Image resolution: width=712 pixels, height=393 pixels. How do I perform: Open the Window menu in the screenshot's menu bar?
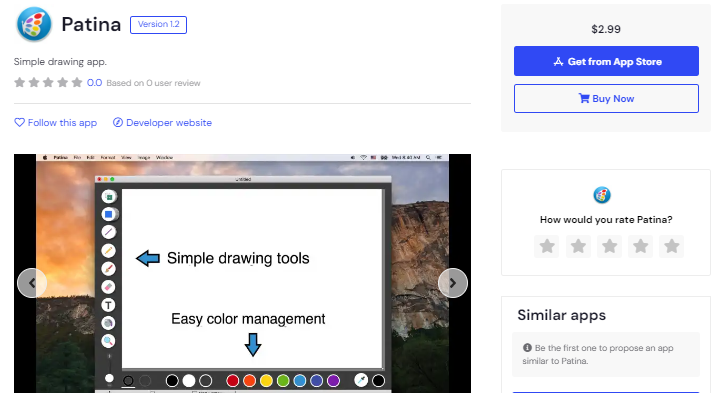tap(164, 158)
